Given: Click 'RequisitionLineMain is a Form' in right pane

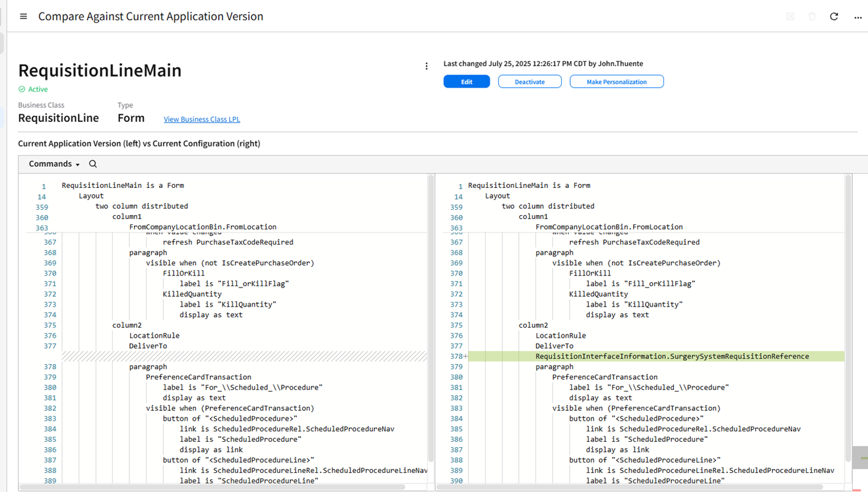Looking at the screenshot, I should 529,185.
